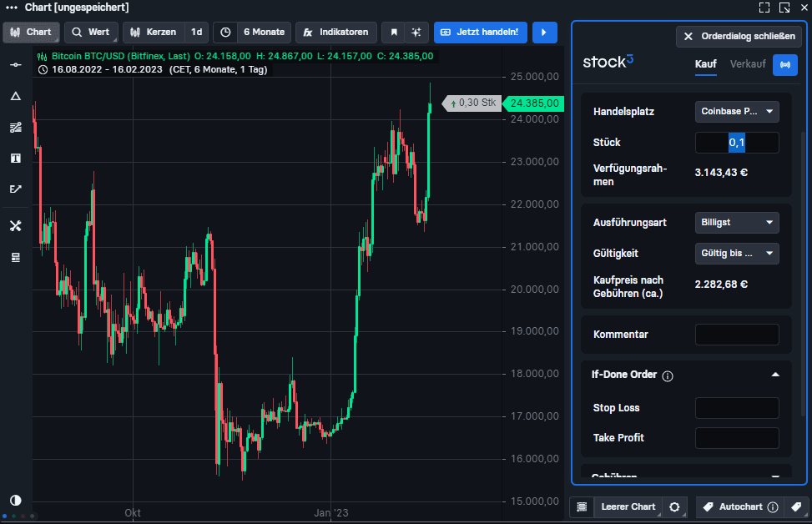Open the Kerzen chart type menu
The width and height of the screenshot is (812, 524).
(154, 32)
